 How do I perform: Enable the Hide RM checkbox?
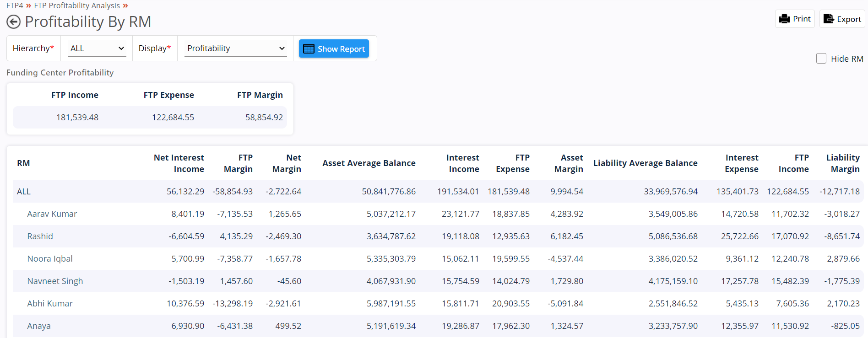[x=821, y=59]
